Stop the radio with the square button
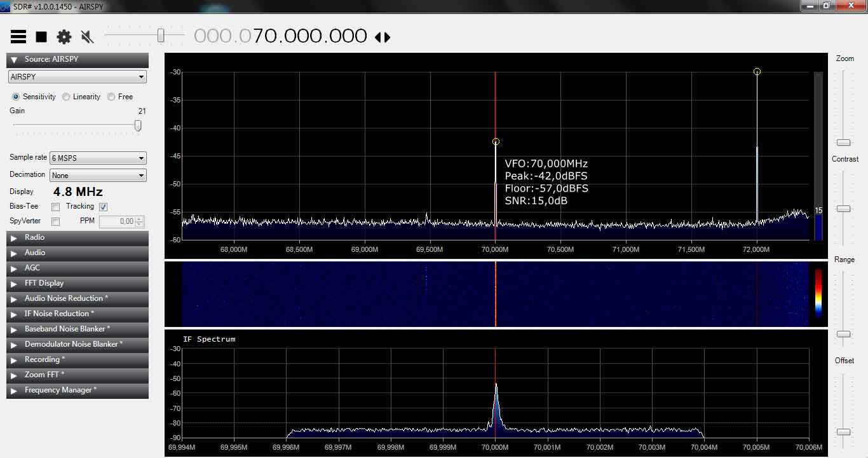Screen dimensions: 868x458 41,37
